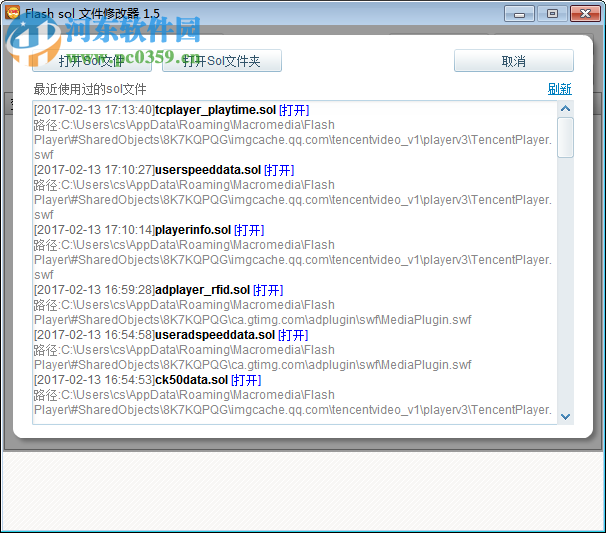Click the timestamp 2017-02-13 16:54:58
This screenshot has height=533, width=606.
(94, 335)
